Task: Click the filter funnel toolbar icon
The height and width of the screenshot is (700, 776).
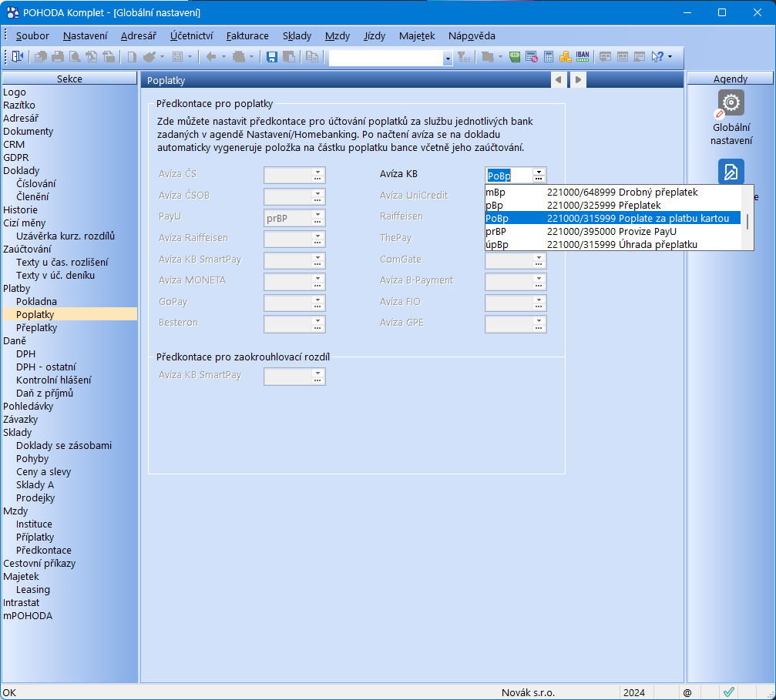Action: [x=464, y=57]
